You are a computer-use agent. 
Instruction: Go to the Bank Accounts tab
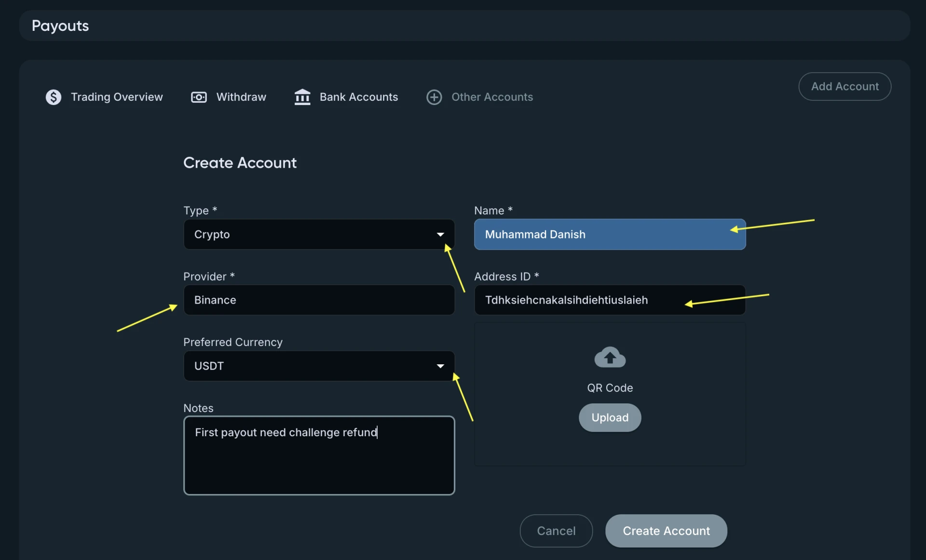click(359, 97)
